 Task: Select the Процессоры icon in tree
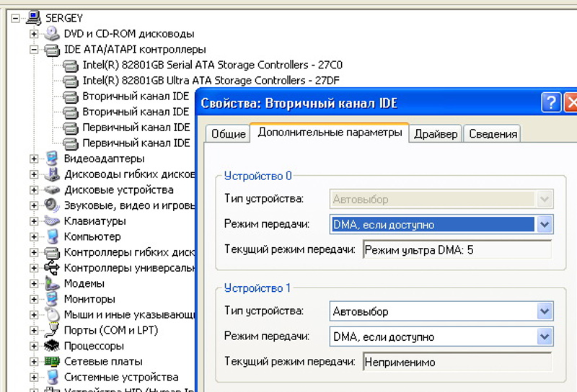52,346
